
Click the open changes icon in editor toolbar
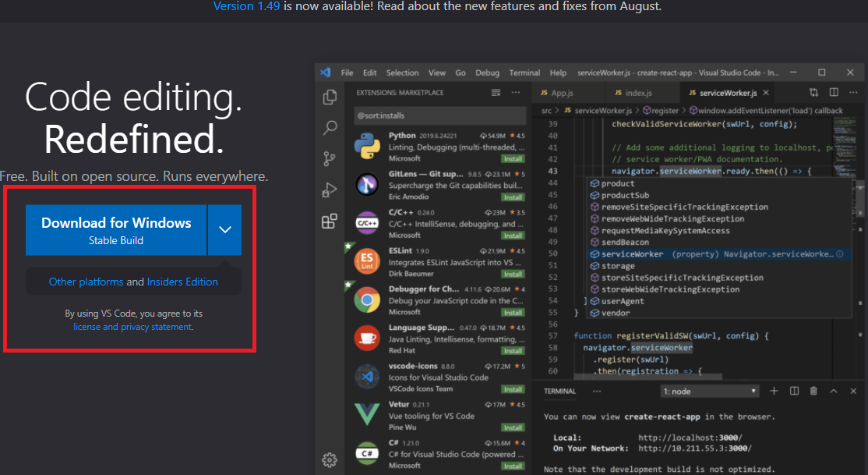click(813, 93)
